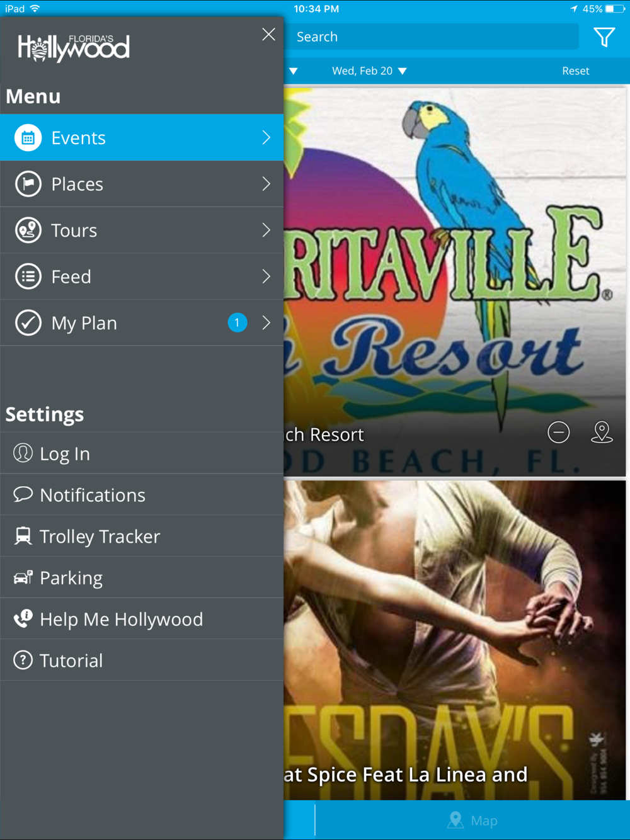Tap the Trolley Tracker trolley icon
This screenshot has height=840, width=630.
(x=23, y=536)
